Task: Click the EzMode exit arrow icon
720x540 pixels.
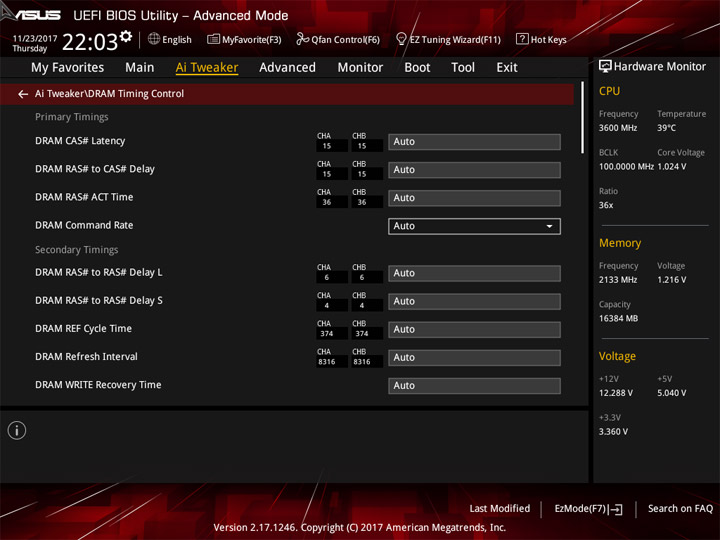Action: click(x=617, y=509)
